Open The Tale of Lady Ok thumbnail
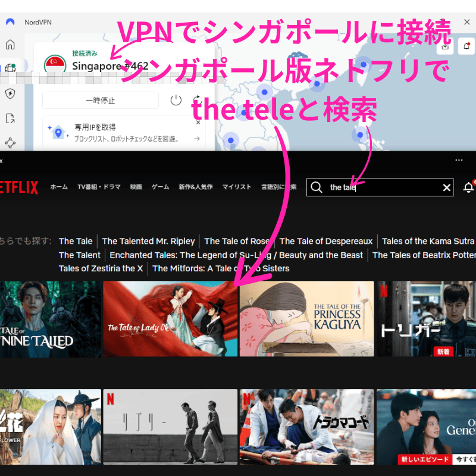 click(170, 319)
